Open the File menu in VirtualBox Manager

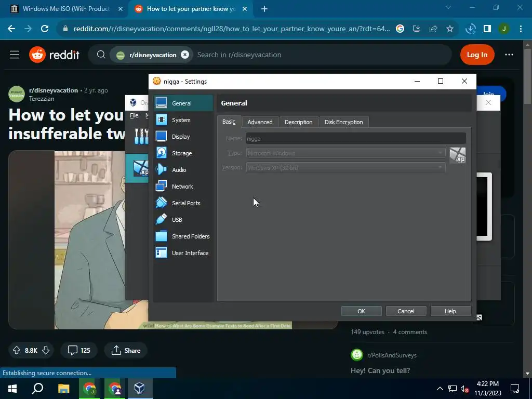[134, 116]
